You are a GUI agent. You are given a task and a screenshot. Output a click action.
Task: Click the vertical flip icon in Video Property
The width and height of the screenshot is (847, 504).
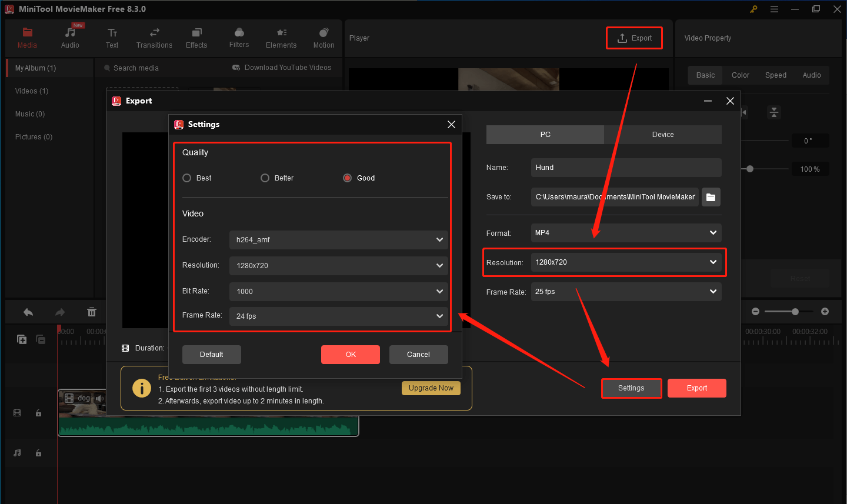pyautogui.click(x=774, y=112)
